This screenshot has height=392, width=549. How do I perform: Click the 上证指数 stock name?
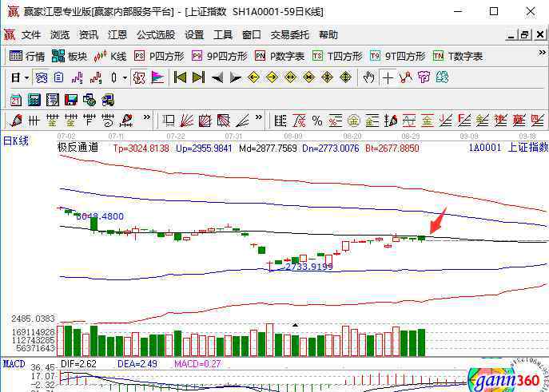click(528, 148)
